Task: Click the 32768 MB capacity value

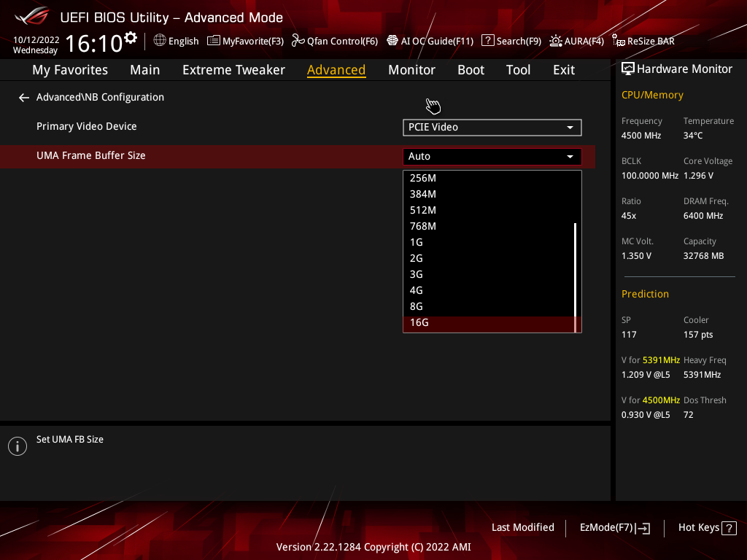Action: coord(704,256)
